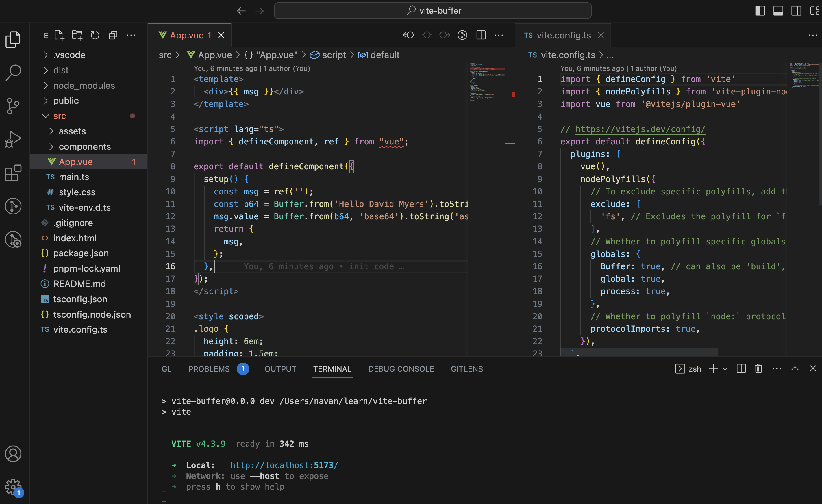Click the vite-buffer command center bar
Viewport: 822px width, 504px height.
coord(433,10)
